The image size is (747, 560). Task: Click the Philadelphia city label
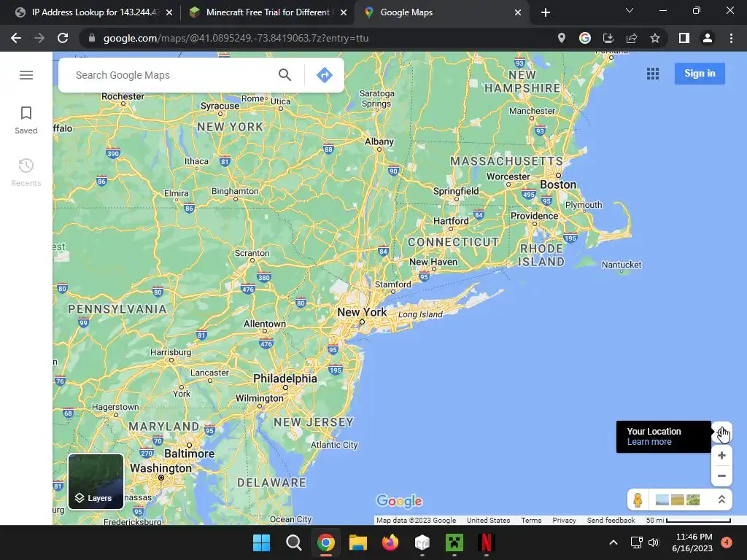tap(285, 378)
